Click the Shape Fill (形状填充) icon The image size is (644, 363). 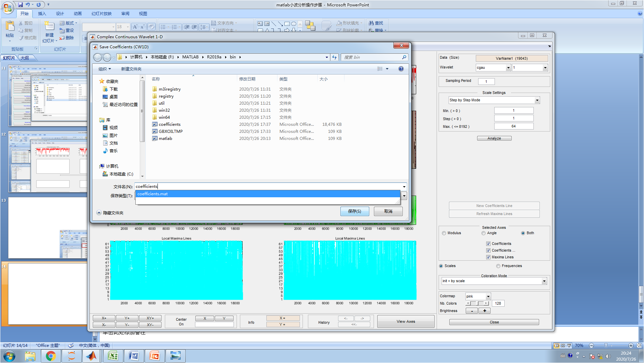click(x=339, y=23)
